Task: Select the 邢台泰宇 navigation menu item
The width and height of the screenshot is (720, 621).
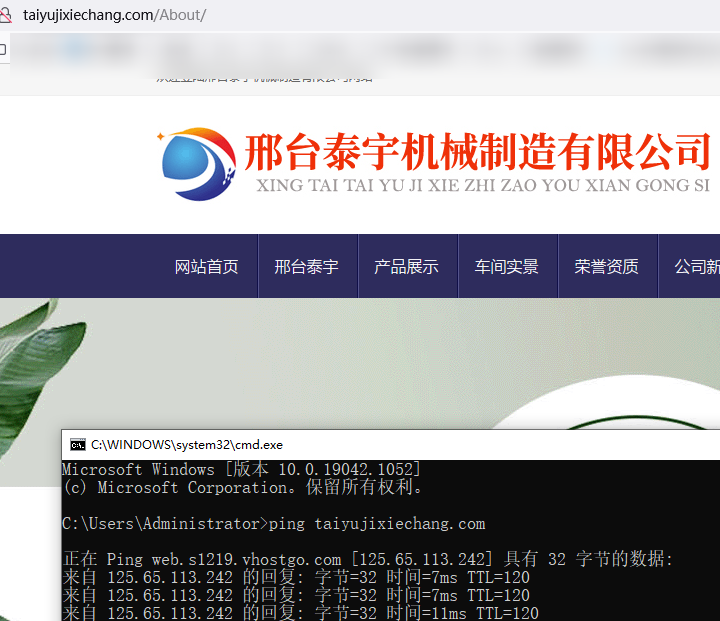Action: pos(307,267)
